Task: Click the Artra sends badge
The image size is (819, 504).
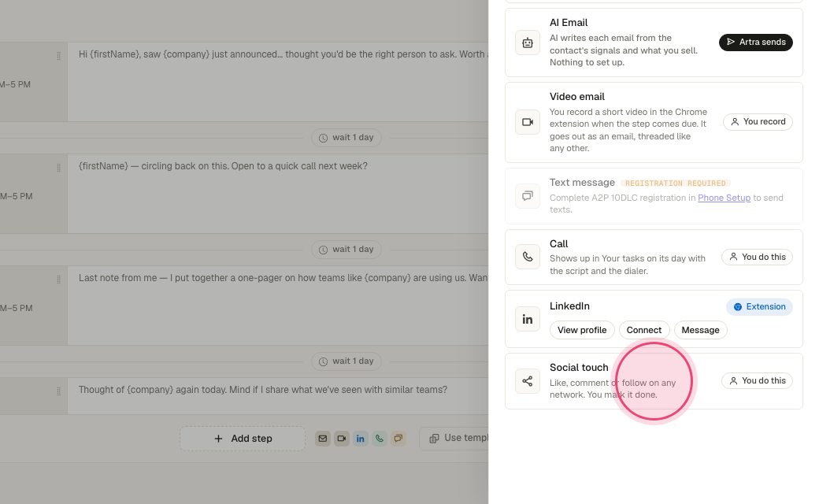Action: click(756, 43)
